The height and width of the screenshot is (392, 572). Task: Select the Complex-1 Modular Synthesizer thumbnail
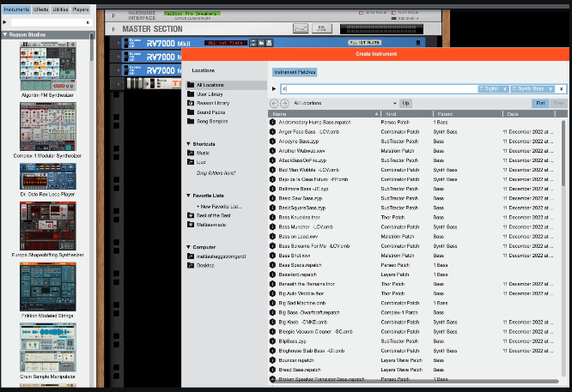tap(48, 126)
